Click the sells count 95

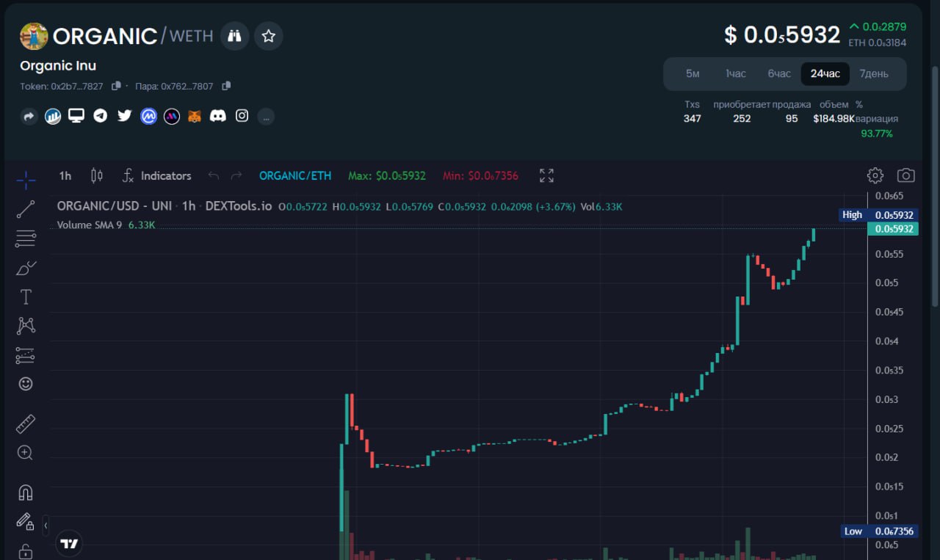click(792, 118)
